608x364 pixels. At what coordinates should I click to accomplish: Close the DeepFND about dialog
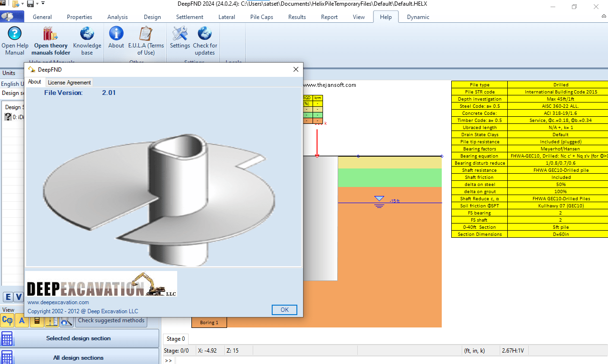click(x=296, y=69)
